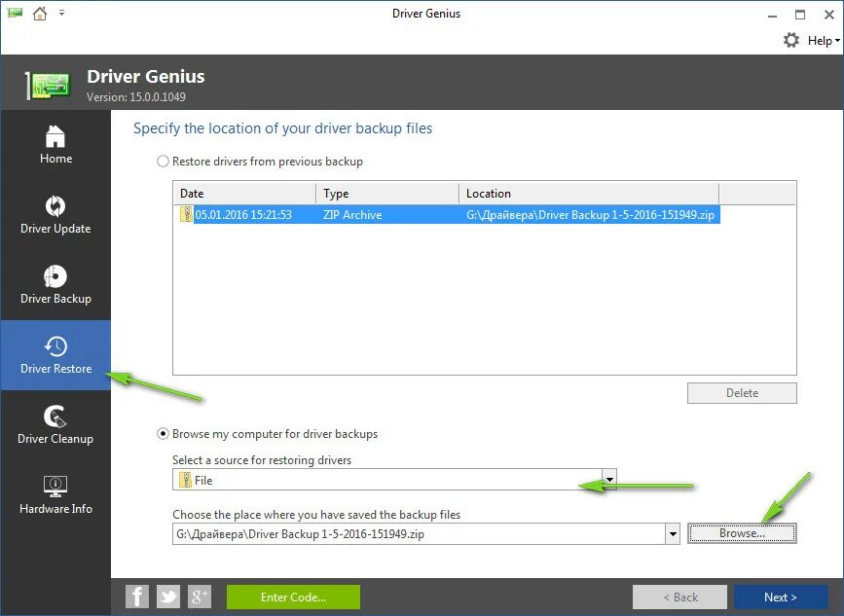This screenshot has width=844, height=616.
Task: Click location G:\Драйвера\Driver Backup zip cell
Action: 591,215
